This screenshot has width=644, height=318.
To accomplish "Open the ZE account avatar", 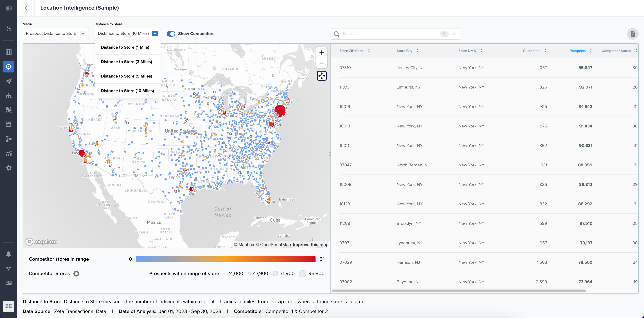I will coord(8,306).
